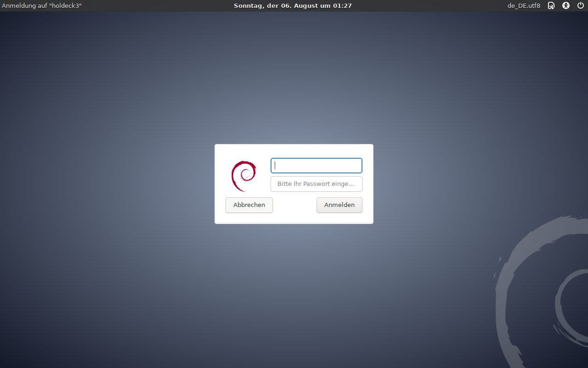588x368 pixels.
Task: Click blank wallpaper area above the login box
Action: [x=294, y=83]
